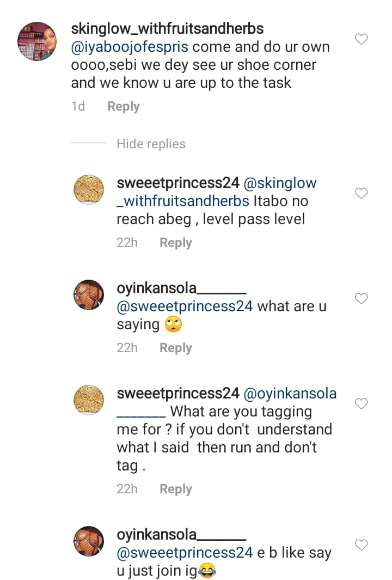Image resolution: width=392 pixels, height=580 pixels.
Task: Tap @sweeetprincess24 mention in last reply
Action: [x=185, y=553]
